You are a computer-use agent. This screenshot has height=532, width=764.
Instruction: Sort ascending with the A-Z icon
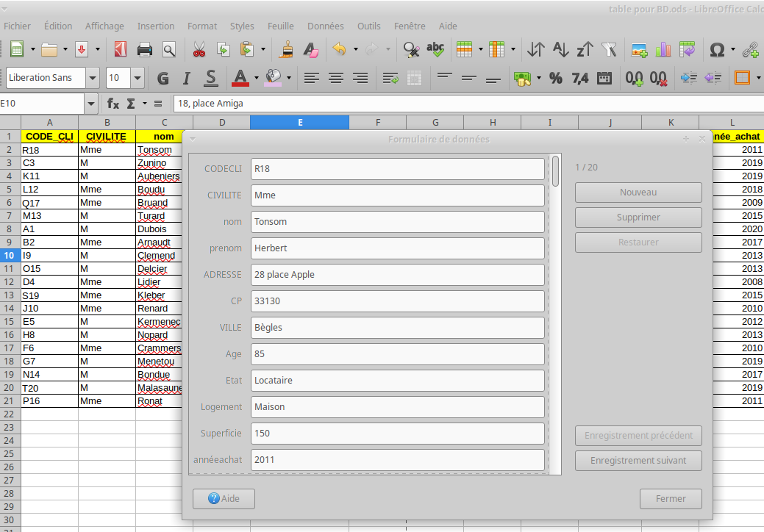pos(560,50)
